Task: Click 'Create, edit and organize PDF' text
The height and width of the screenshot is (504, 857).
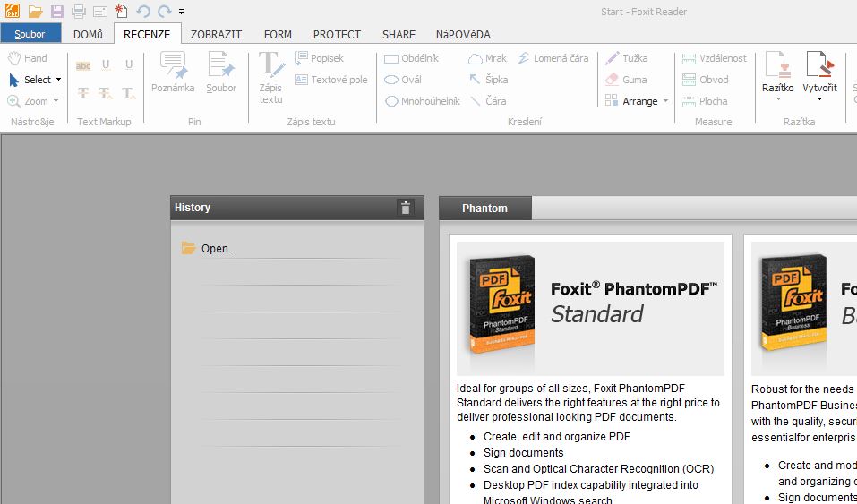Action: 556,437
